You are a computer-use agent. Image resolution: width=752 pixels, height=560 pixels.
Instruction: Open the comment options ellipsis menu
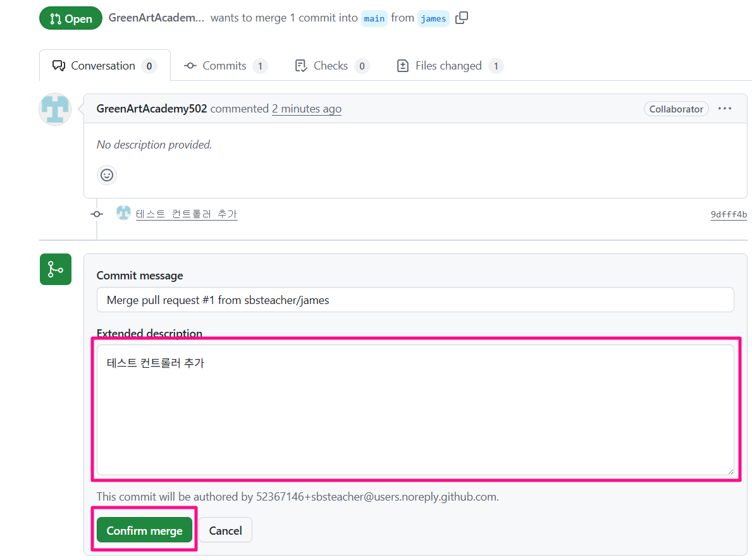725,109
